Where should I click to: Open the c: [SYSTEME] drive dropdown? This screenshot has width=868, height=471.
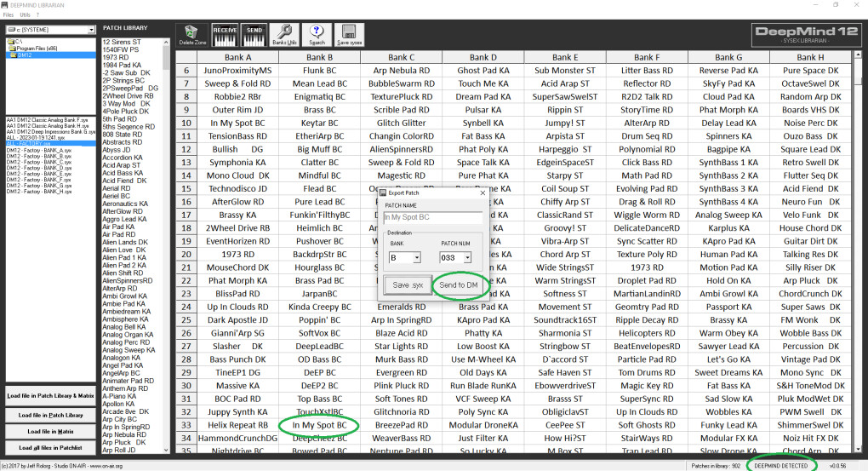[91, 29]
